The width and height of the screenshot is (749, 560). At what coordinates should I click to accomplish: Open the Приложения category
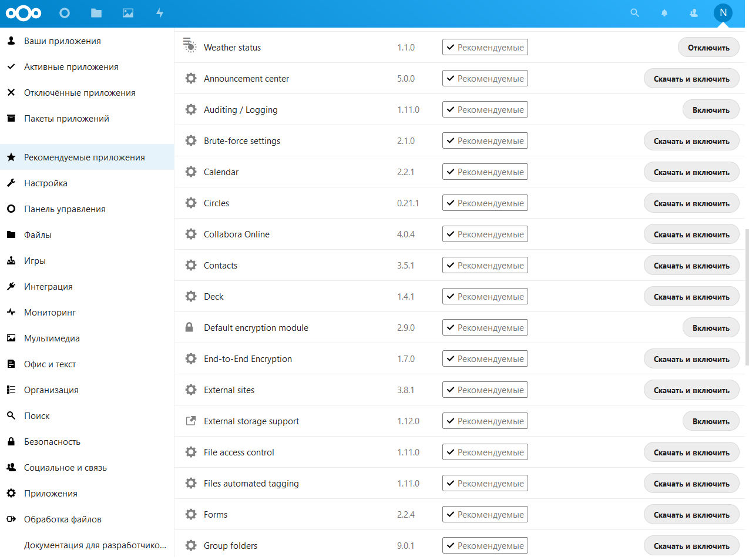[87, 494]
